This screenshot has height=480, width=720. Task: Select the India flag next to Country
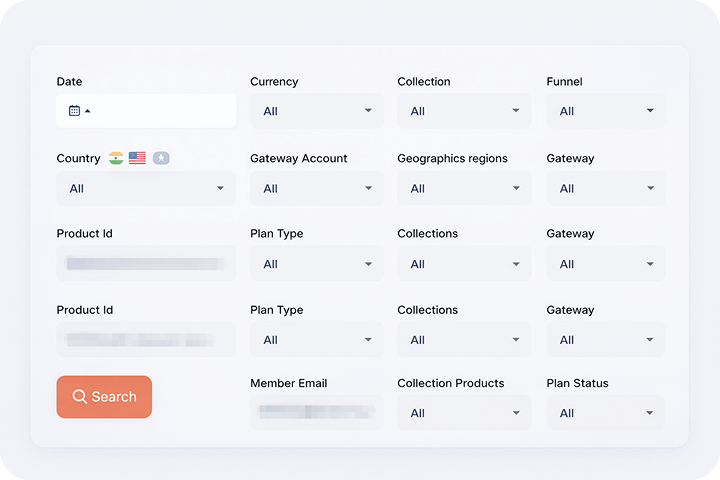pos(116,158)
